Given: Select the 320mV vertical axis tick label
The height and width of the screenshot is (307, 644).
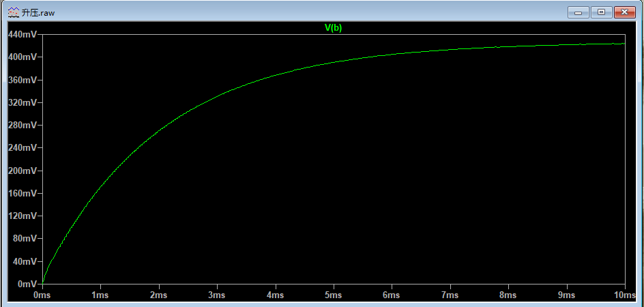Looking at the screenshot, I should point(23,102).
